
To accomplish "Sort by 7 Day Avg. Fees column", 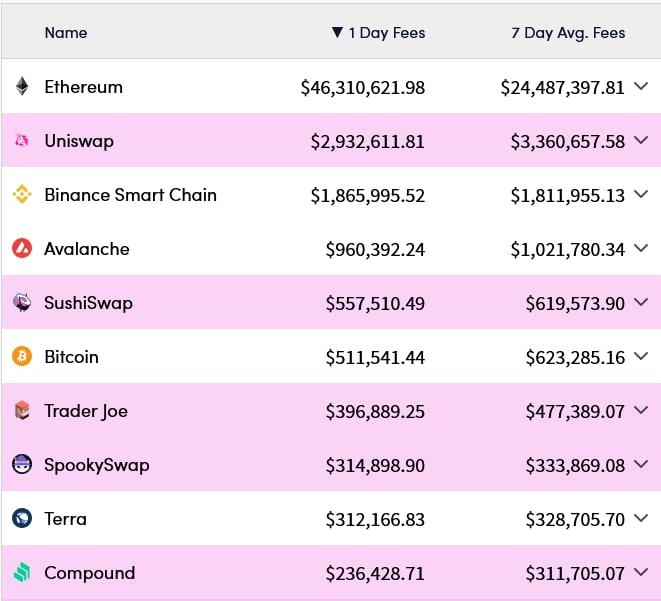I will [567, 33].
